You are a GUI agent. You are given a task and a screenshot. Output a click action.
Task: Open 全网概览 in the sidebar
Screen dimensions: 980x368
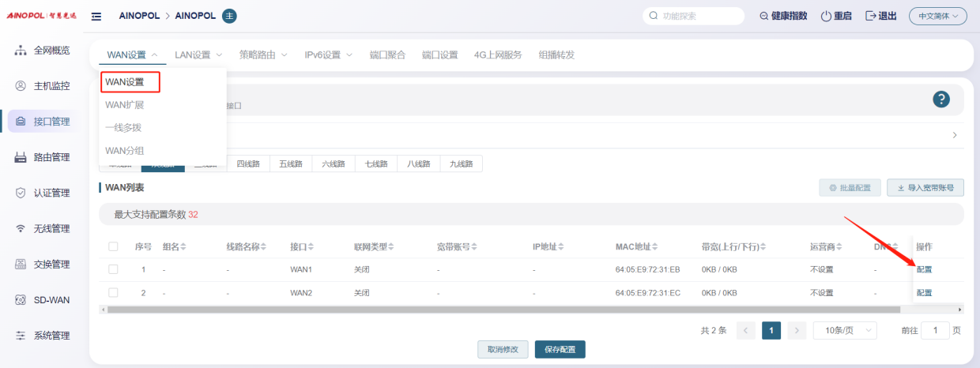[52, 51]
